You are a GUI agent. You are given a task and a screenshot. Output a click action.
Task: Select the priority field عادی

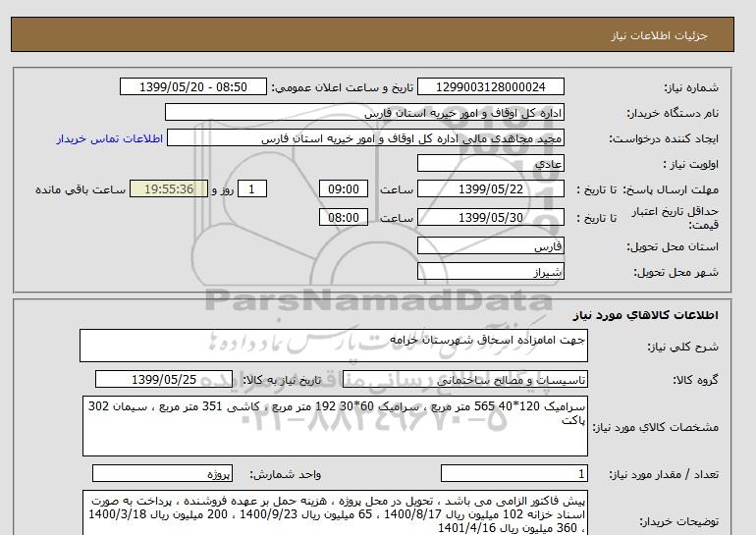coord(490,164)
